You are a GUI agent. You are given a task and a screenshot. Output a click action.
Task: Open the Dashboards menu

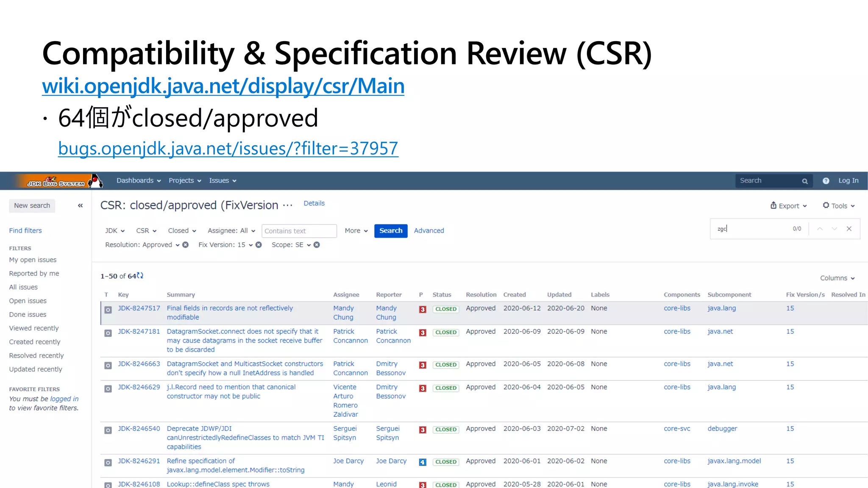(139, 180)
